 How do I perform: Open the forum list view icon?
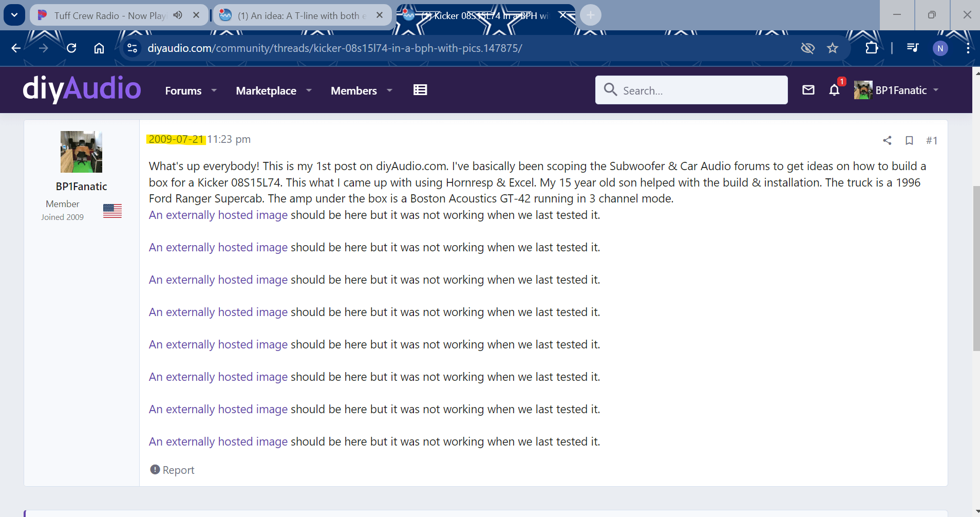[420, 90]
